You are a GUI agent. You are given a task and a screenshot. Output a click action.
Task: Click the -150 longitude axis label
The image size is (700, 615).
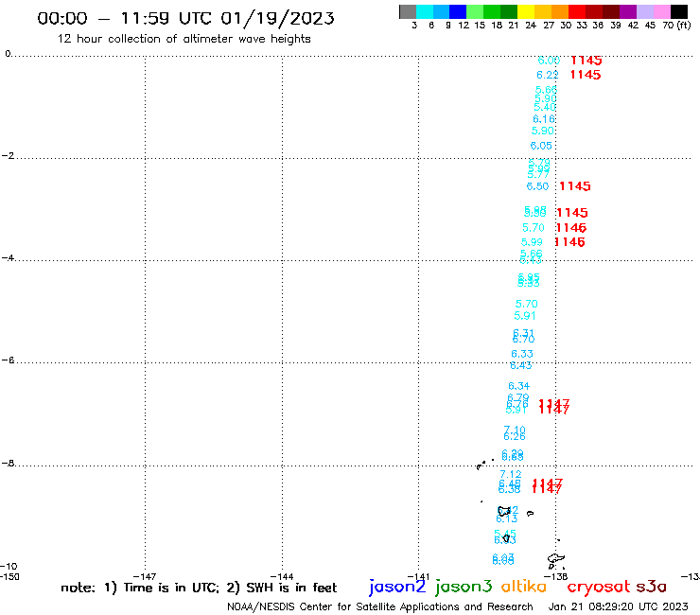coord(9,576)
